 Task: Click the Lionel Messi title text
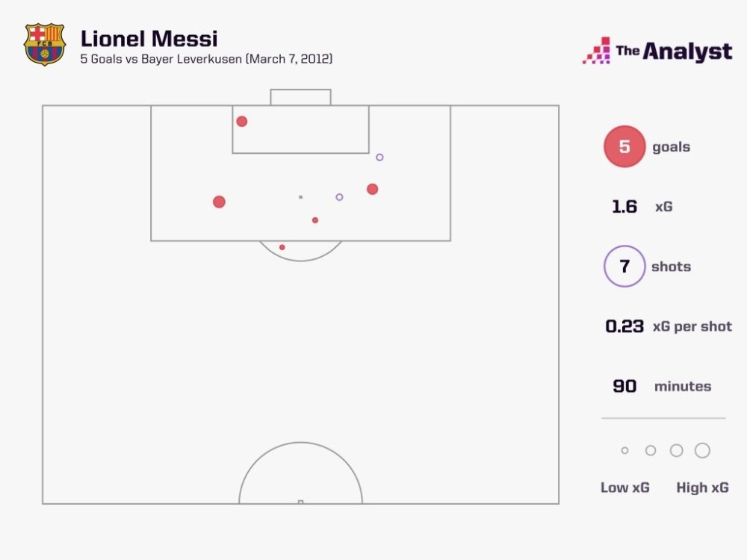click(x=149, y=39)
